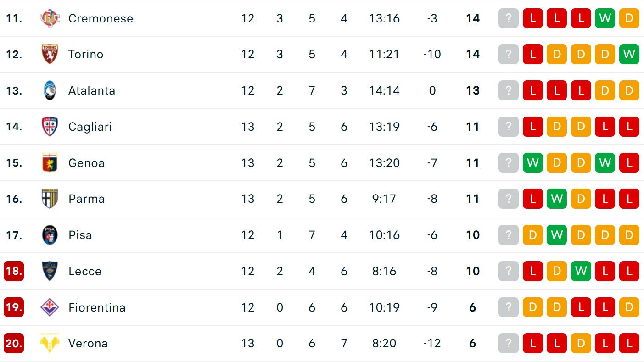The height and width of the screenshot is (362, 644).
Task: Click the Fiorentina club crest icon
Action: 50,307
